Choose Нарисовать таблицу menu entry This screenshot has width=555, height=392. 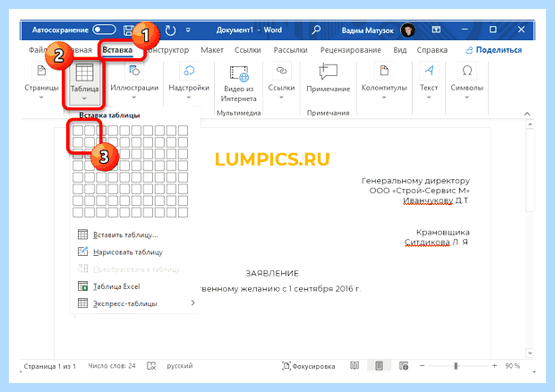point(128,252)
